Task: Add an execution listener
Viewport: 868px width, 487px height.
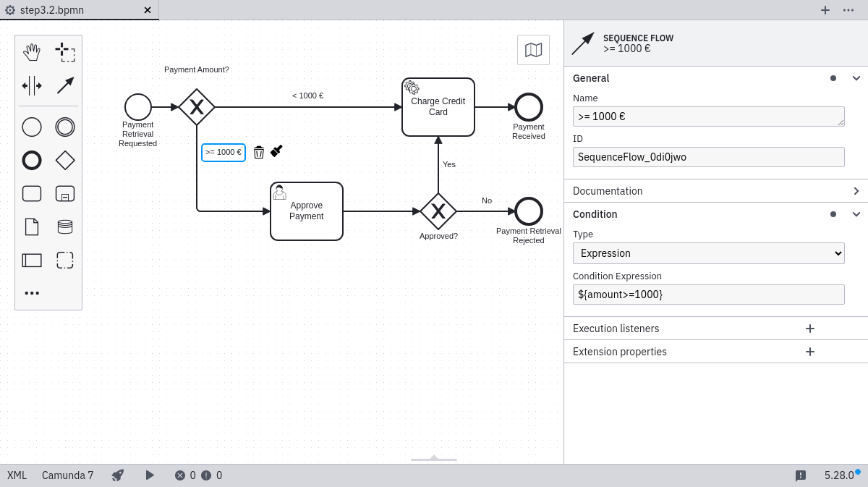Action: [810, 329]
